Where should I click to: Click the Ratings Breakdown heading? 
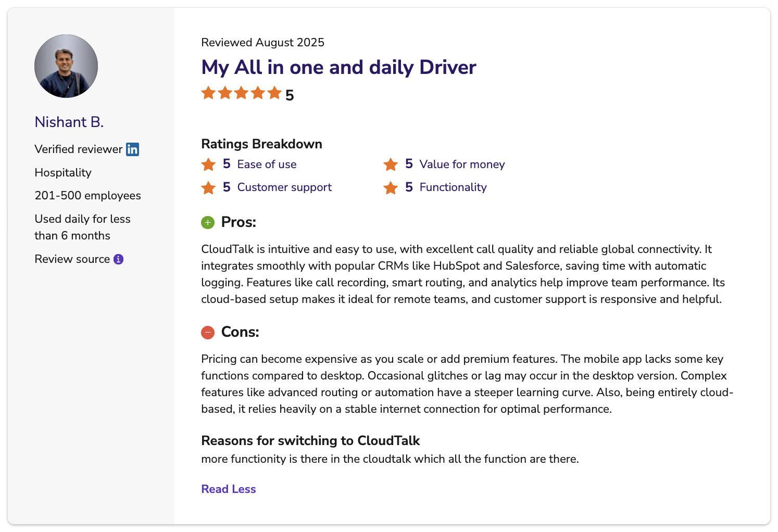click(x=262, y=144)
